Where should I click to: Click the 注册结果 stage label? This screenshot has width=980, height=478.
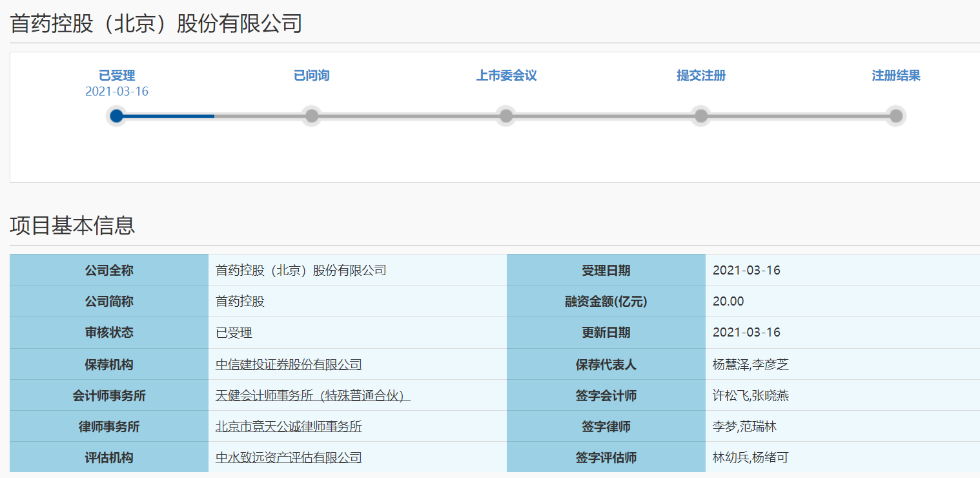point(896,76)
